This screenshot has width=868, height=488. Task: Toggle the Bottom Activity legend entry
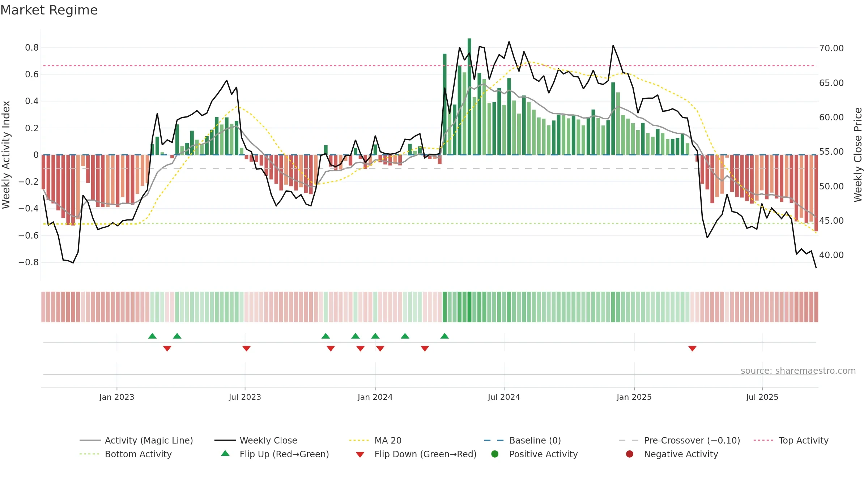click(125, 454)
